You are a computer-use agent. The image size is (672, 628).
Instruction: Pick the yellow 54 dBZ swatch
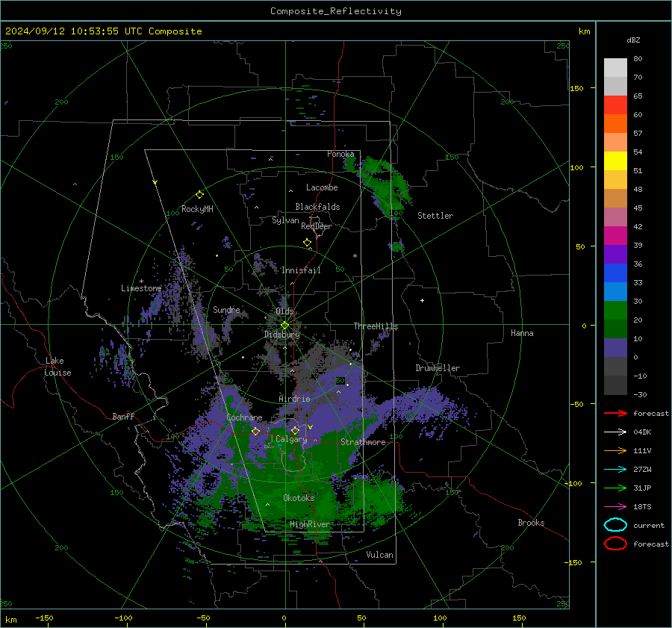(x=615, y=161)
